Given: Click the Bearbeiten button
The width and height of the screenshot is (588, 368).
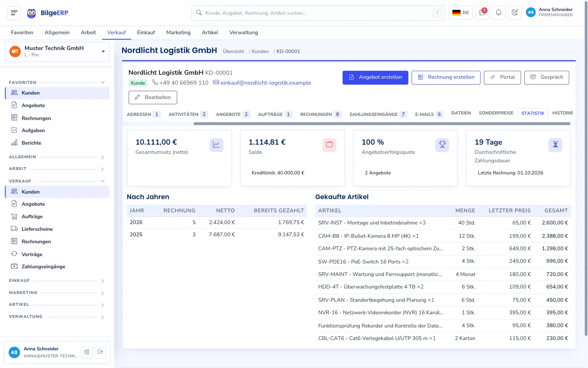Looking at the screenshot, I should point(153,98).
